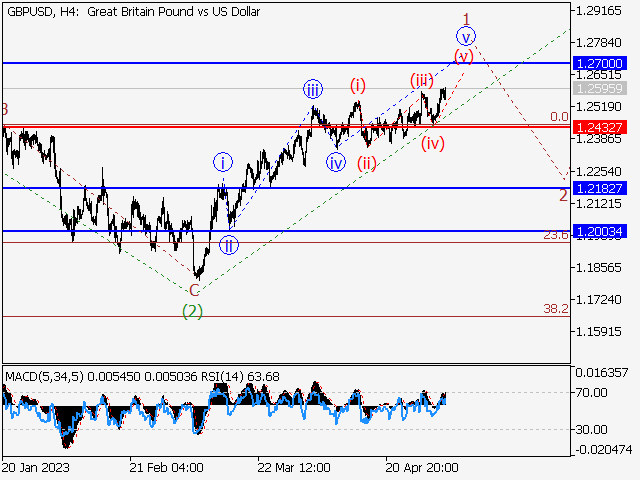The width and height of the screenshot is (640, 480).
Task: Click the 20 Jan 2023 date label
Action: (x=36, y=467)
